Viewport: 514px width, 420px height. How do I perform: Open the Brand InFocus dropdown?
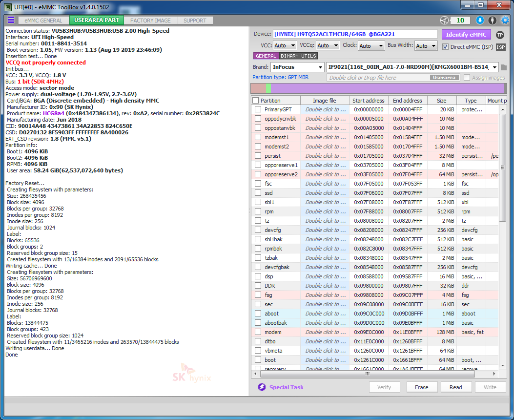point(297,67)
